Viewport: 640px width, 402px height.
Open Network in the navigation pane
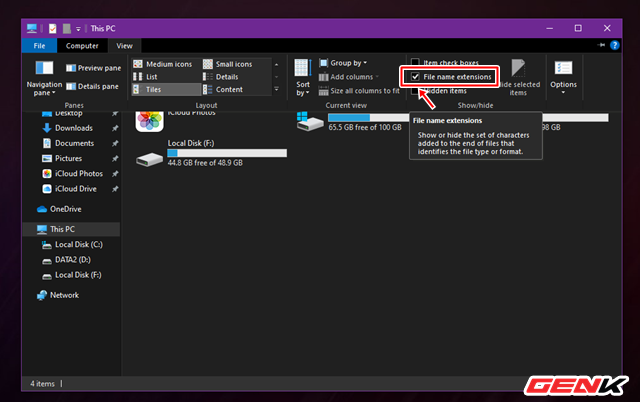pos(64,295)
